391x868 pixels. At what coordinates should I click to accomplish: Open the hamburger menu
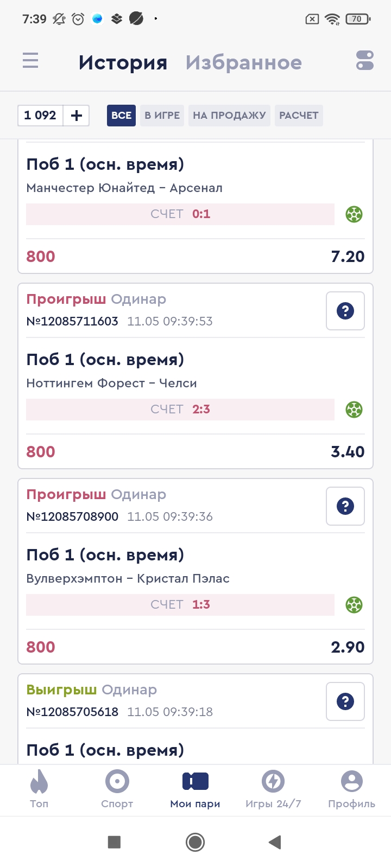point(30,60)
